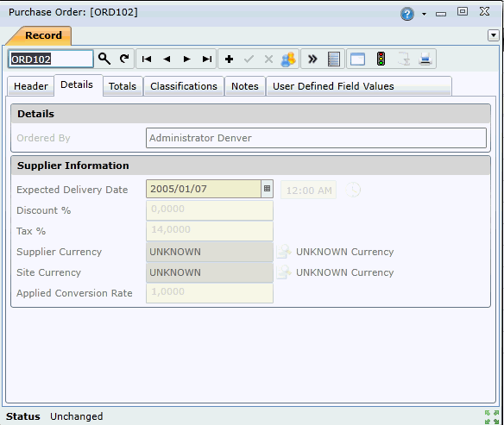Open the Classifications tab
This screenshot has height=425, width=504.
point(184,86)
